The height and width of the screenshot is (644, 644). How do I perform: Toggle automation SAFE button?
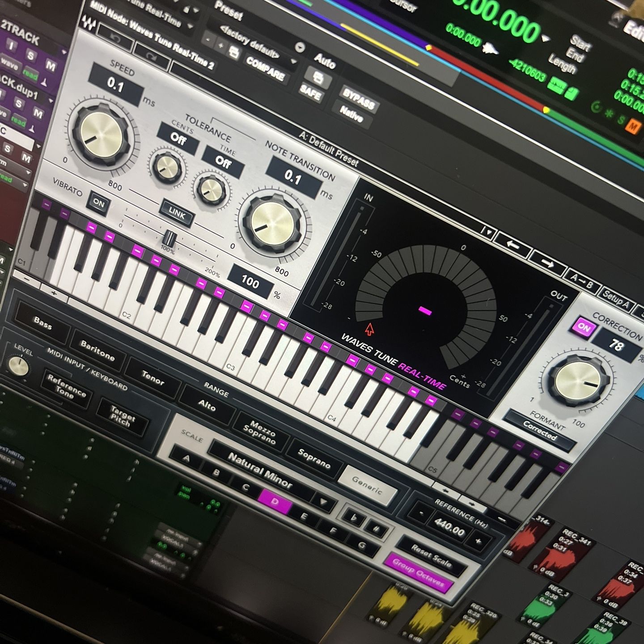click(x=311, y=93)
